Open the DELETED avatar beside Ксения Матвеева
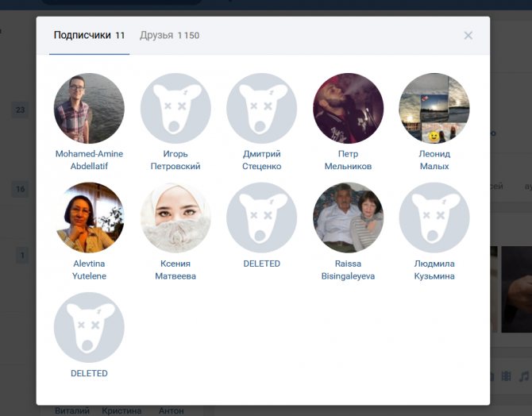Screen dimensions: 532x416 pos(261,218)
